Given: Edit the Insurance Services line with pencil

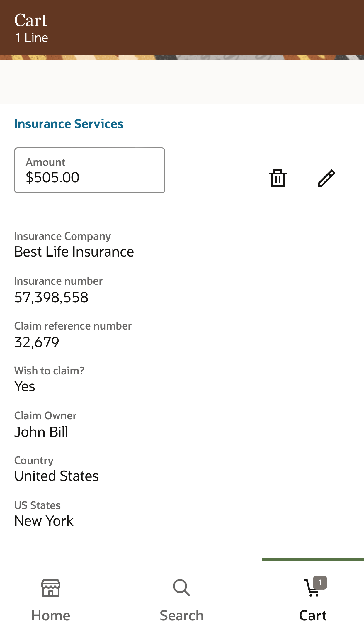Looking at the screenshot, I should pyautogui.click(x=326, y=178).
